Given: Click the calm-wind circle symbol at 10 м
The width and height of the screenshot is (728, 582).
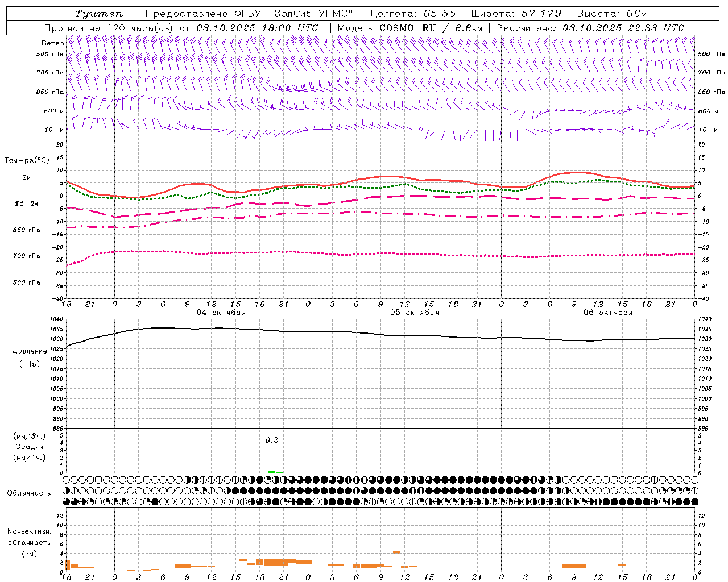Looking at the screenshot, I should pos(421,130).
